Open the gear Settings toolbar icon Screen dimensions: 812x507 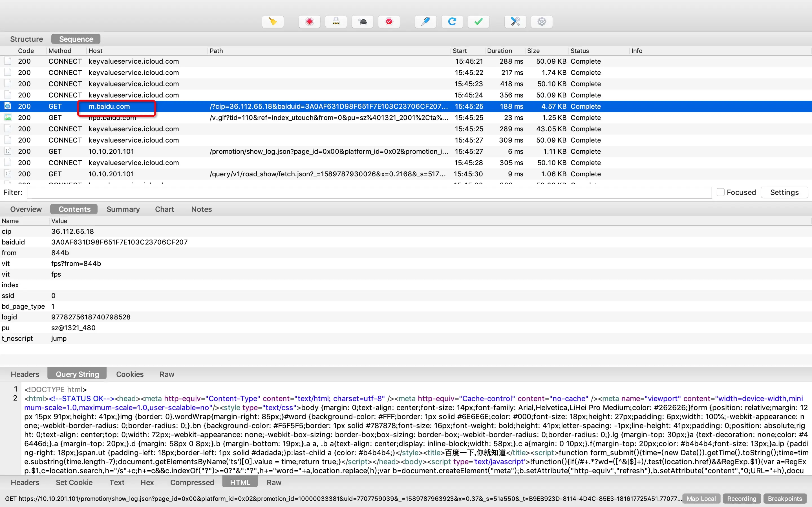pyautogui.click(x=542, y=22)
